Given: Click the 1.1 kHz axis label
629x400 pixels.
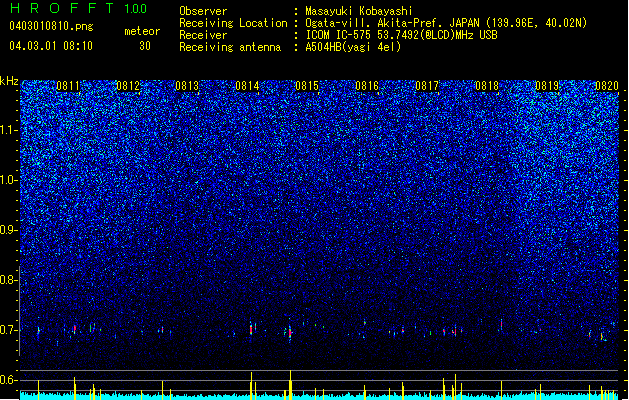Looking at the screenshot, I should (9, 130).
